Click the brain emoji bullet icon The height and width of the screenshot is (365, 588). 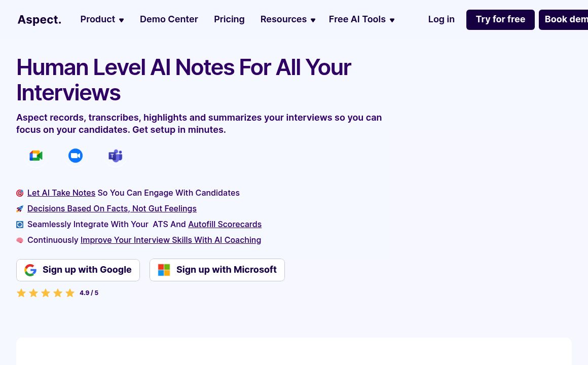coord(20,240)
